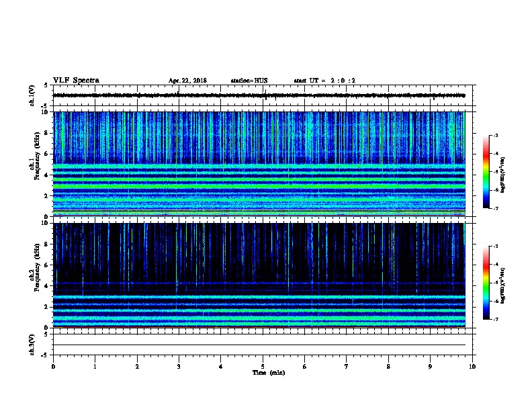Click the "-5" tick on ch.3(V) axis
The height and width of the screenshot is (411, 532).
point(45,355)
